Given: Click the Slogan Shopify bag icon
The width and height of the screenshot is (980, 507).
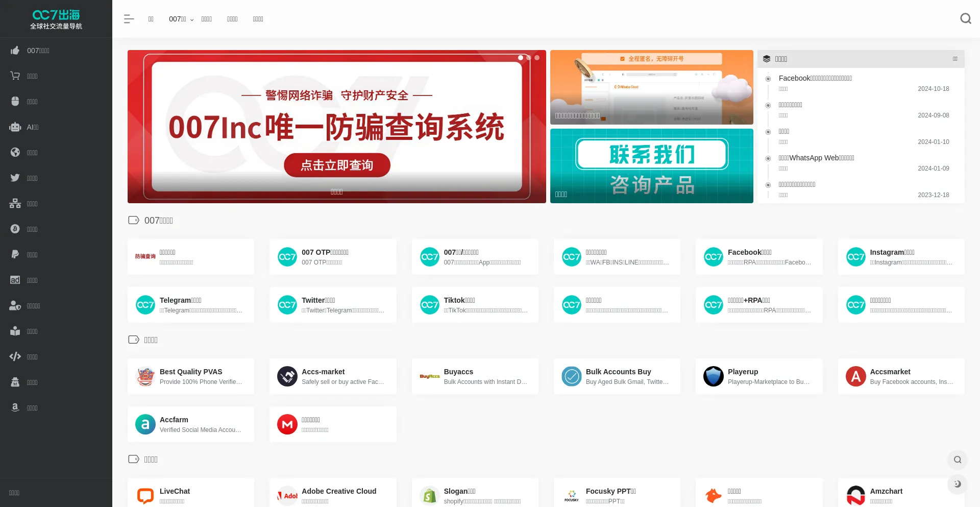Looking at the screenshot, I should click(429, 496).
